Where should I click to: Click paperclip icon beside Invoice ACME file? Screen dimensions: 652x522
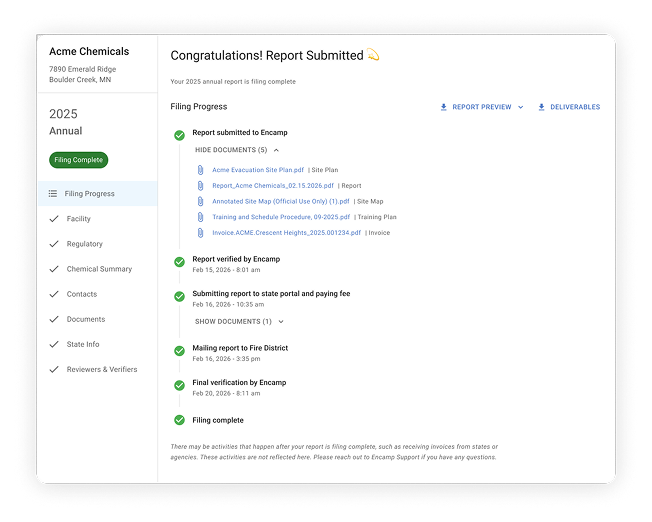point(201,232)
